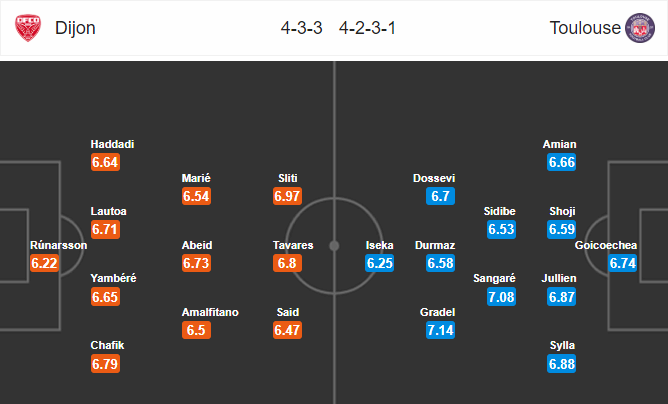
Task: Choose Haddadi's 6.64 rating badge
Action: click(105, 162)
